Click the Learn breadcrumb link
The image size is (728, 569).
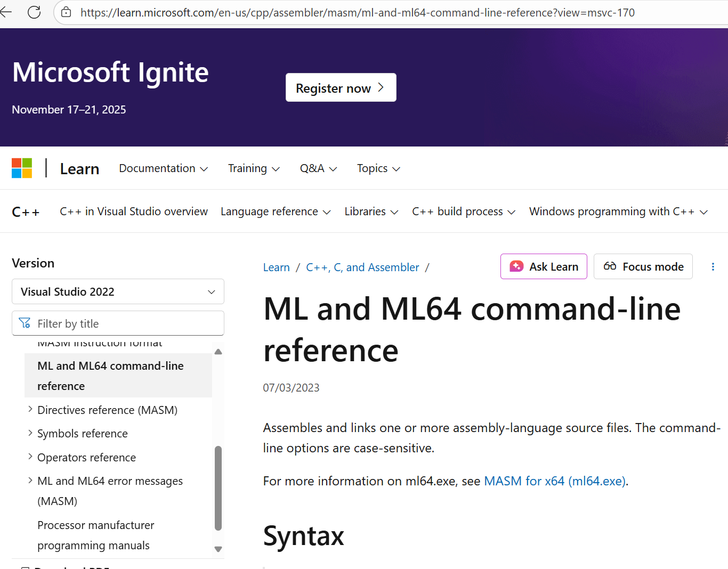click(276, 267)
